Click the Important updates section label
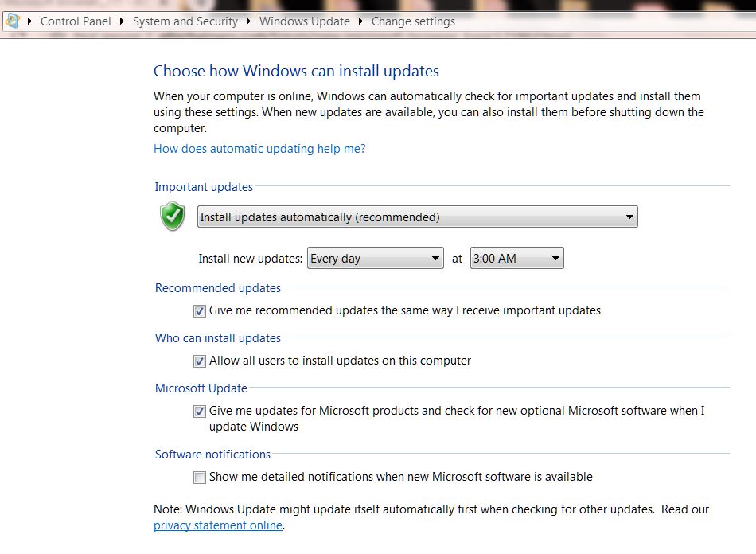Viewport: 756px width, 554px height. coord(204,186)
